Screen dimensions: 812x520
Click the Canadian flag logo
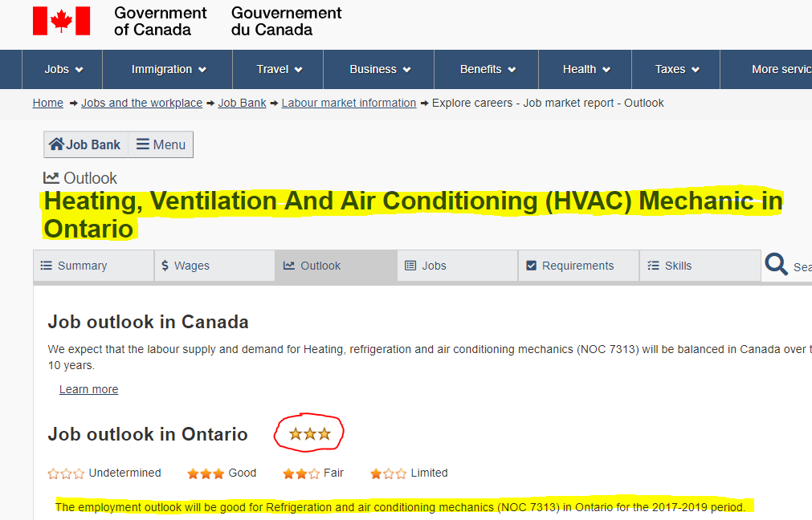coord(61,21)
